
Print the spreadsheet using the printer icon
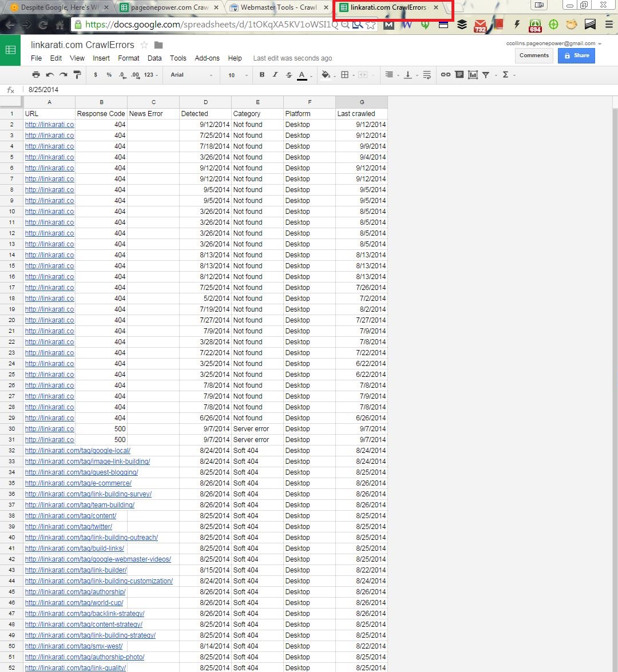36,74
